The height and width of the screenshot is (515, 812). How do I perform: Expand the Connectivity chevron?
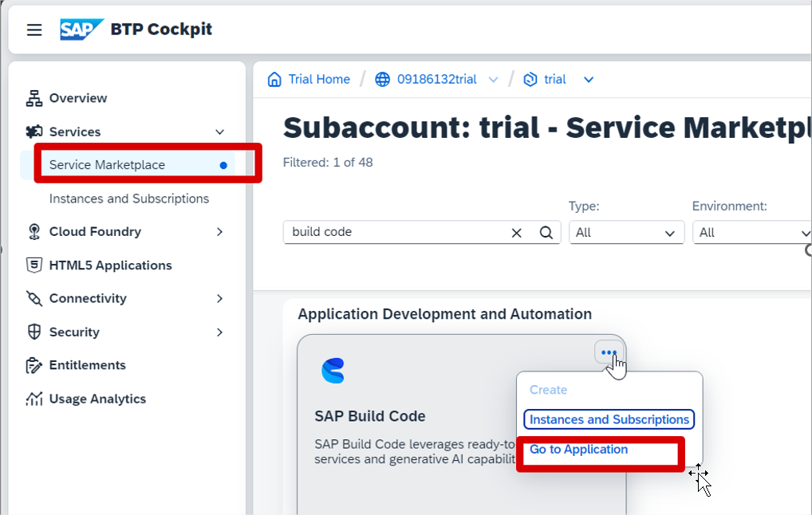(219, 299)
